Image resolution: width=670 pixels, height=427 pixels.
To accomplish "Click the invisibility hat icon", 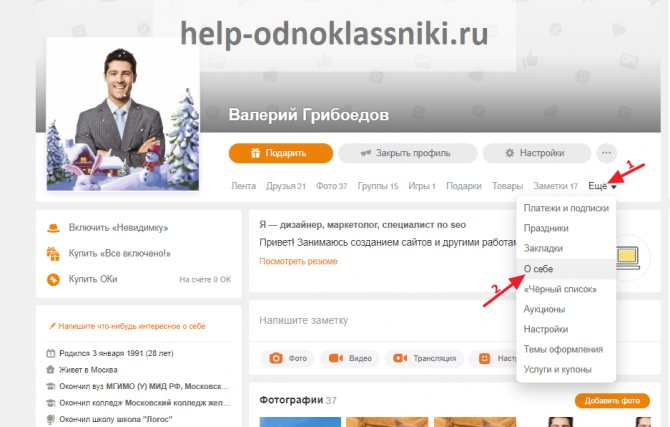I will click(53, 228).
